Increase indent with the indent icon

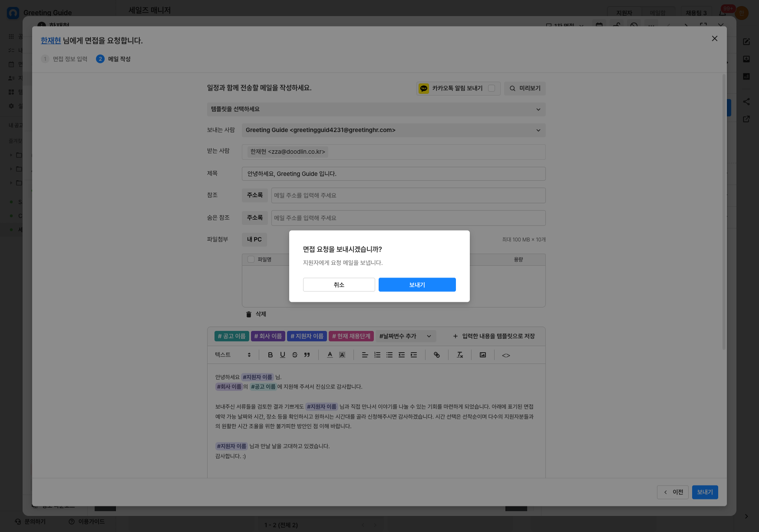pyautogui.click(x=414, y=355)
